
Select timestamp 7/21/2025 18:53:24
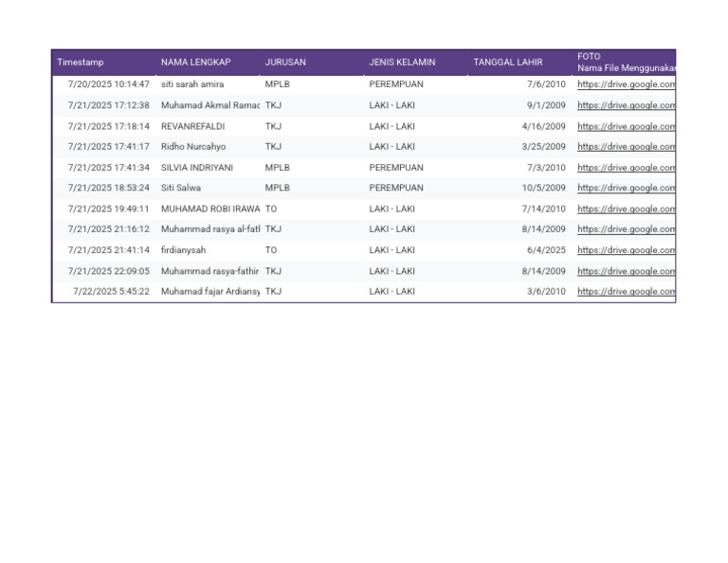(109, 188)
